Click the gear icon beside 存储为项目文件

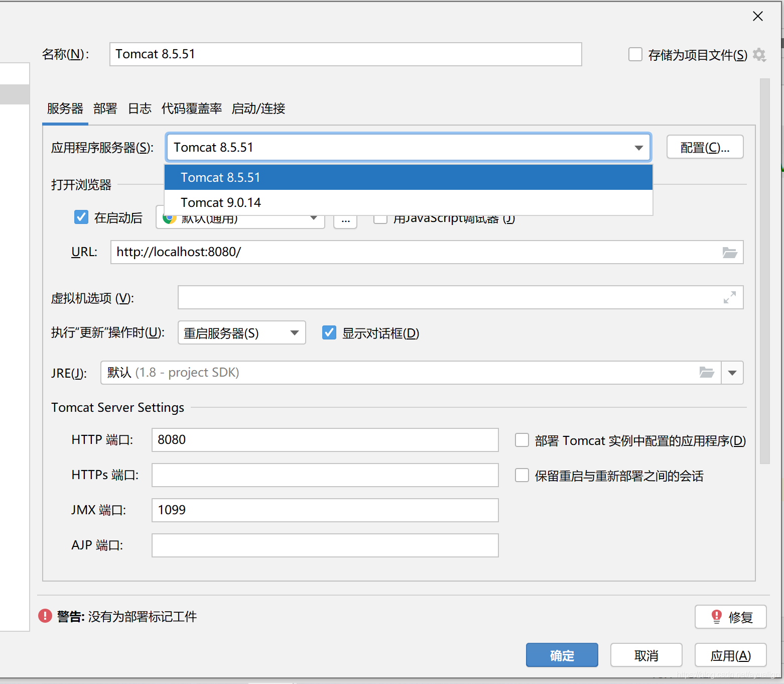[x=759, y=55]
